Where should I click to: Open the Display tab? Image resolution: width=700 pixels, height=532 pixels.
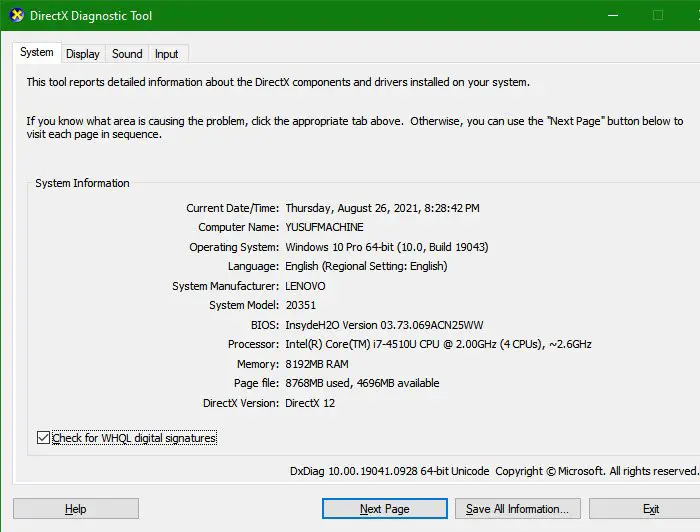tap(83, 54)
